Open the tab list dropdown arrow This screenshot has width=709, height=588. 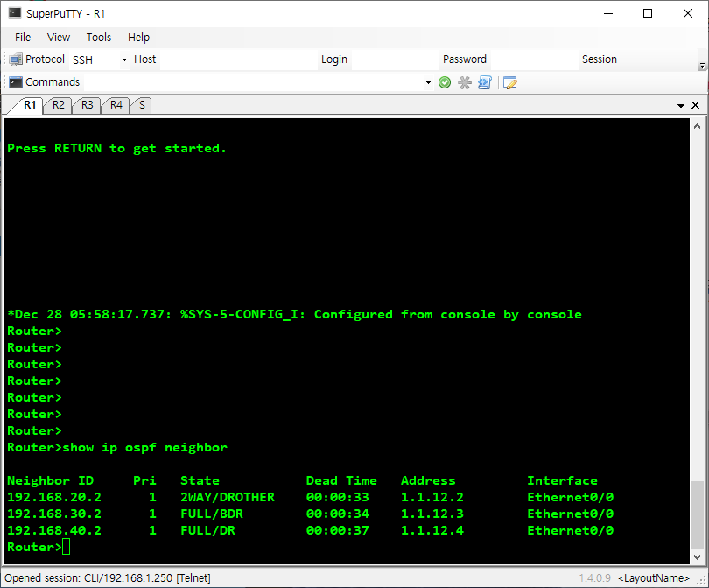[x=680, y=105]
